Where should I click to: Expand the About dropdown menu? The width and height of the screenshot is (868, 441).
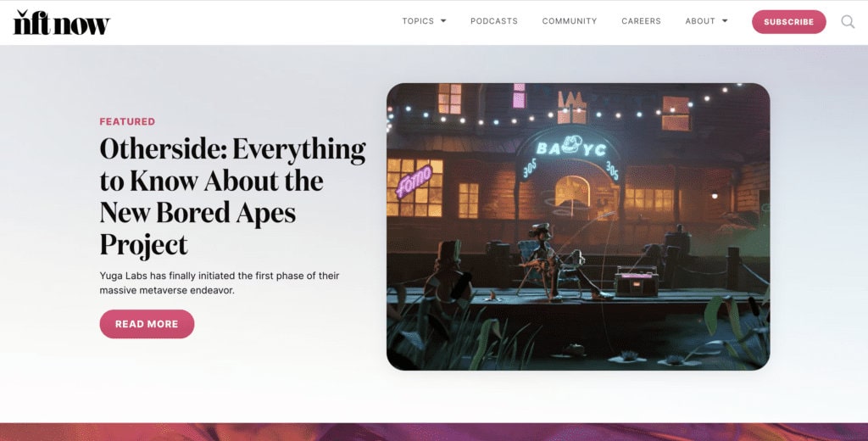[x=706, y=21]
